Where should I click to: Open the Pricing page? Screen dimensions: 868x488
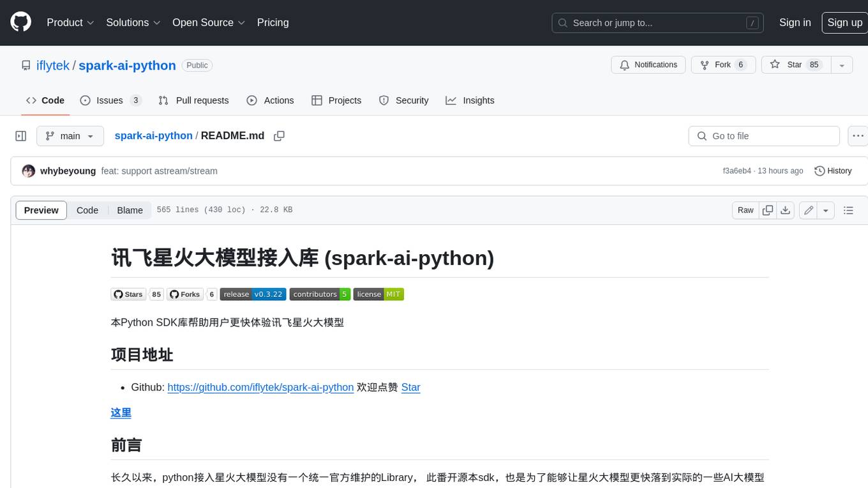point(273,22)
